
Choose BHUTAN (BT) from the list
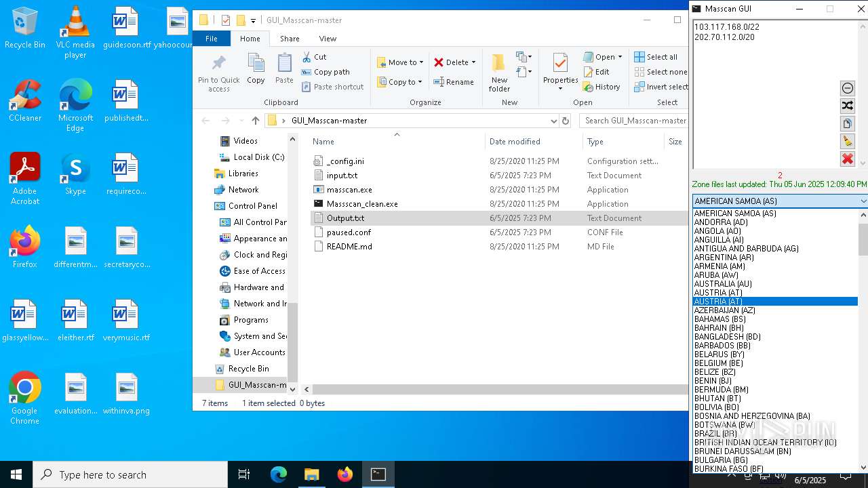(x=717, y=399)
